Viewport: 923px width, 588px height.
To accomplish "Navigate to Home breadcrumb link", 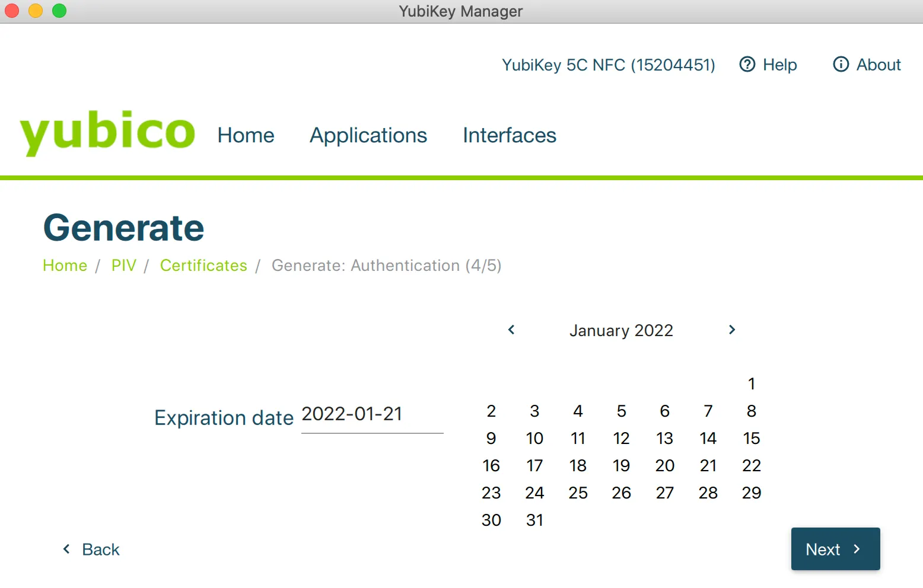I will point(65,266).
